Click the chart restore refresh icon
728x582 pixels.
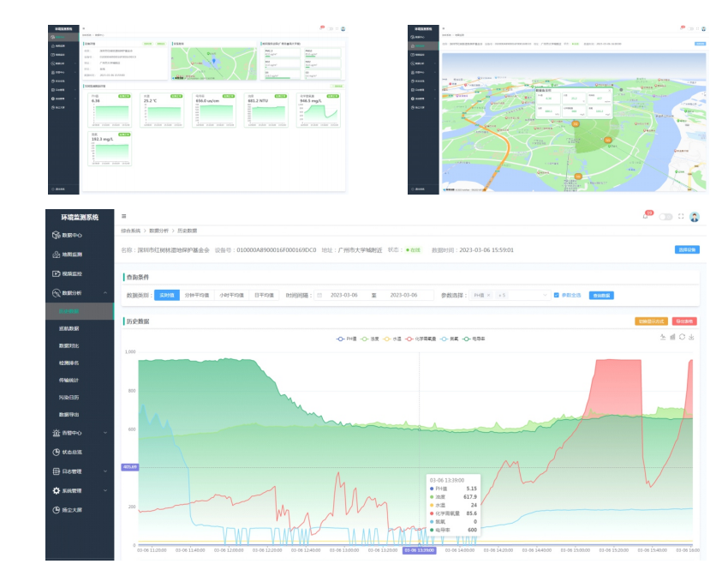pyautogui.click(x=682, y=337)
